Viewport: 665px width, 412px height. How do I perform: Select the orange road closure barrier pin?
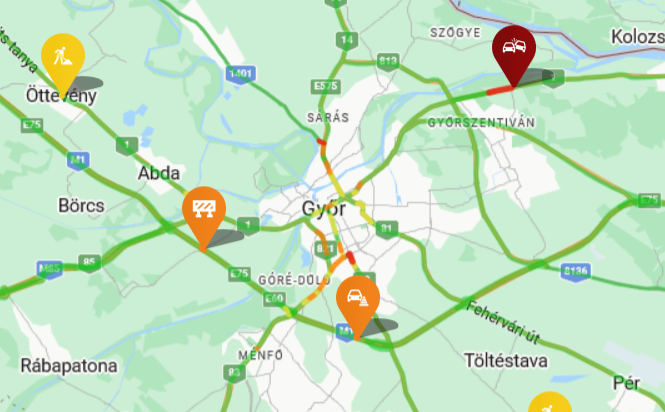point(204,214)
